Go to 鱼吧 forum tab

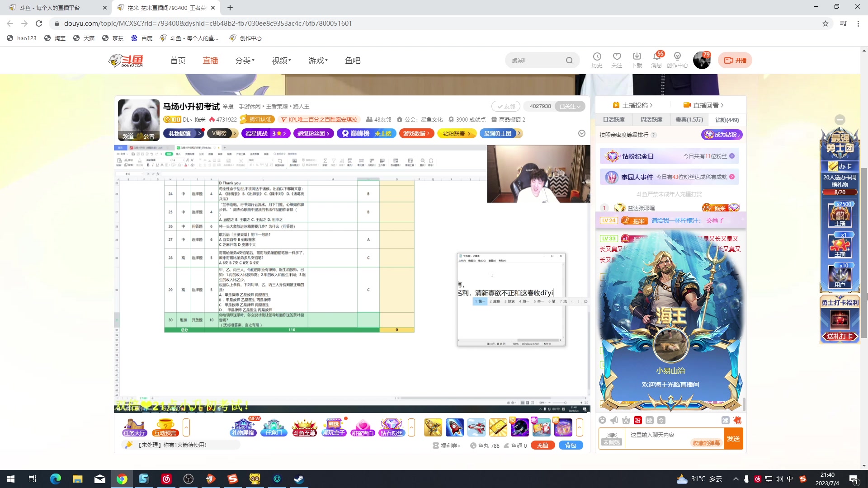tap(353, 61)
